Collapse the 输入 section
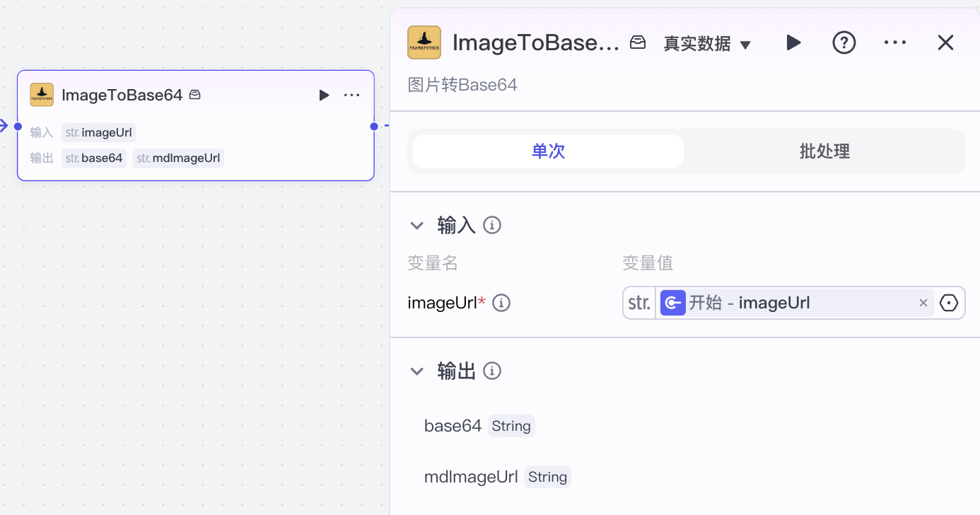 click(x=416, y=225)
